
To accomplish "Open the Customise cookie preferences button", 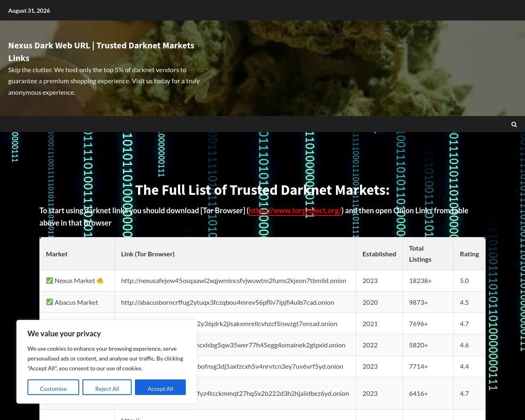I will (x=53, y=387).
